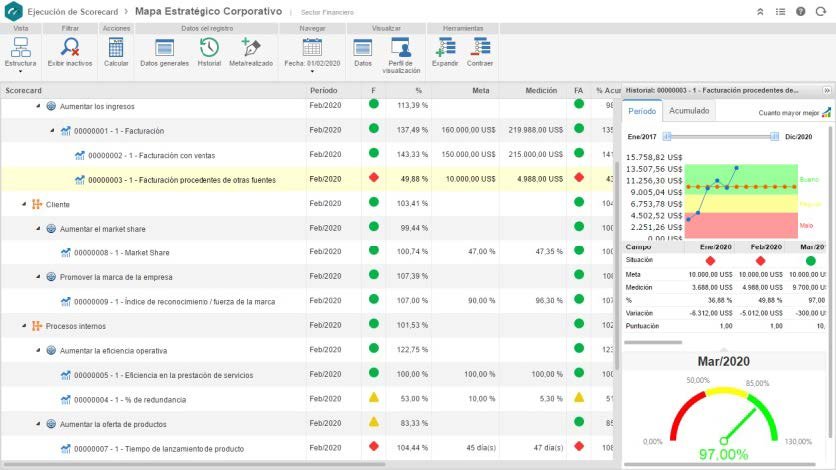Click the Medición column header

tap(541, 91)
